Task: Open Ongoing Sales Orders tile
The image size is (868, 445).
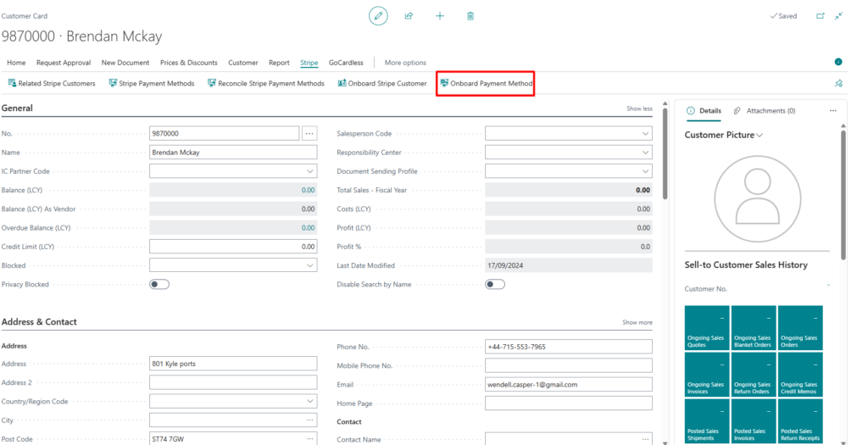Action: point(800,328)
